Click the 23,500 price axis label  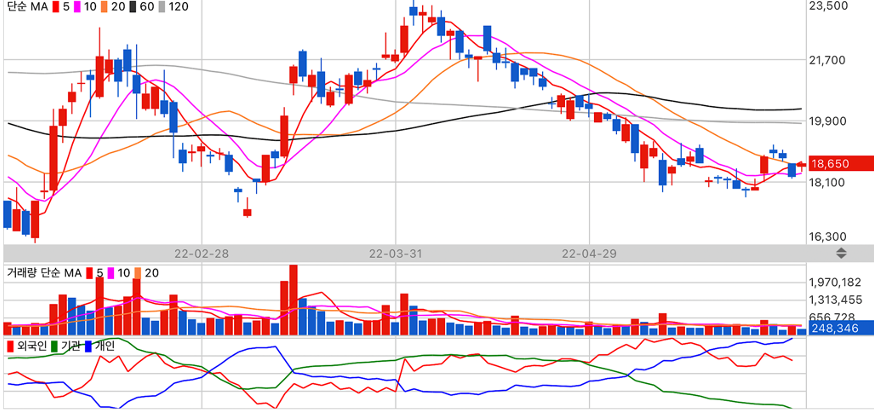point(828,6)
